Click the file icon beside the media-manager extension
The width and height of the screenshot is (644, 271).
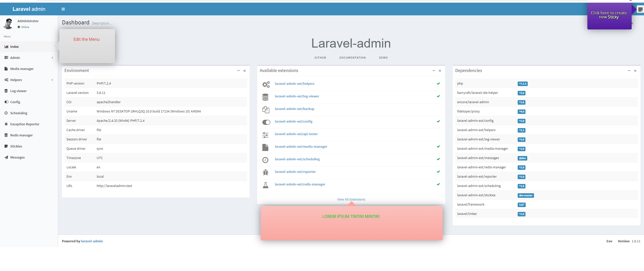265,147
